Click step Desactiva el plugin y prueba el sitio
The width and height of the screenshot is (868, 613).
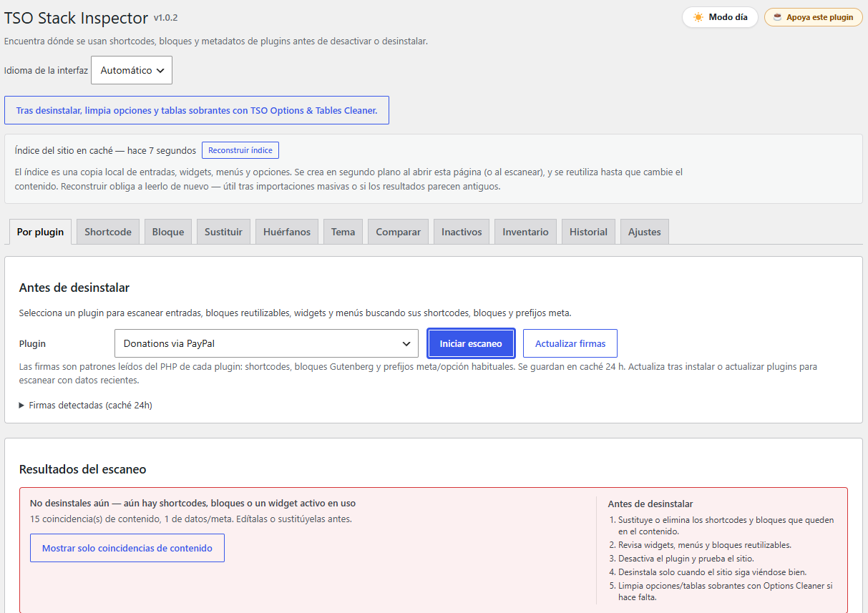coord(686,559)
